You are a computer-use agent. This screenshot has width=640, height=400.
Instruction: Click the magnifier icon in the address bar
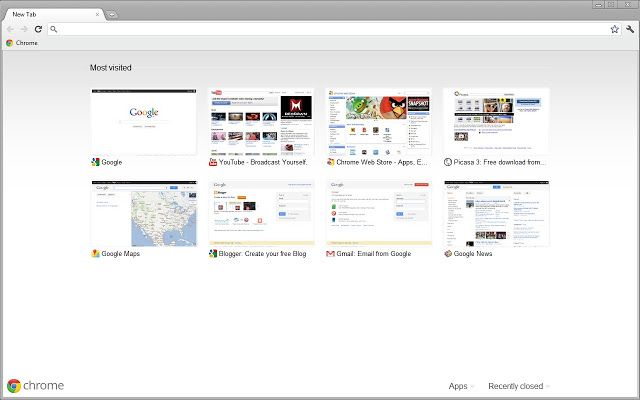(x=53, y=29)
